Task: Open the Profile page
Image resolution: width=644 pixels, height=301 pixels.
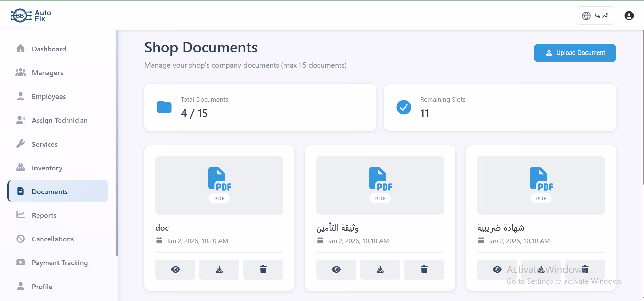Action: (x=58, y=287)
